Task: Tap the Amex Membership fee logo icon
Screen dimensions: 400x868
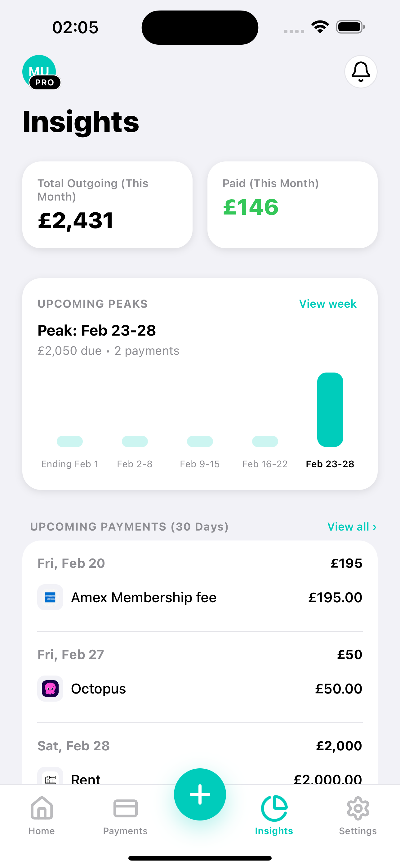Action: (50, 597)
